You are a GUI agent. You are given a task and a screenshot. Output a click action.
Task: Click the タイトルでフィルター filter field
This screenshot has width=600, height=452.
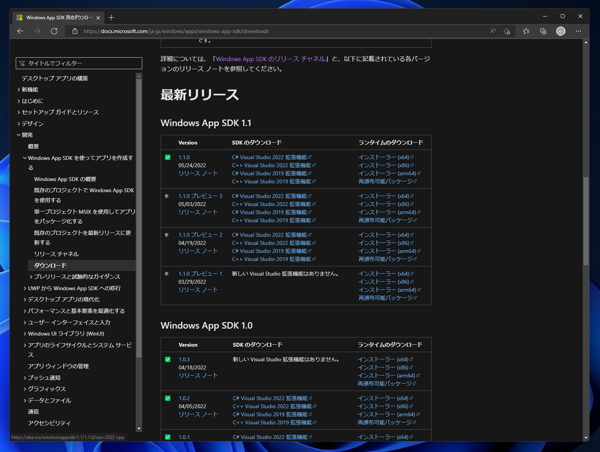click(x=79, y=64)
